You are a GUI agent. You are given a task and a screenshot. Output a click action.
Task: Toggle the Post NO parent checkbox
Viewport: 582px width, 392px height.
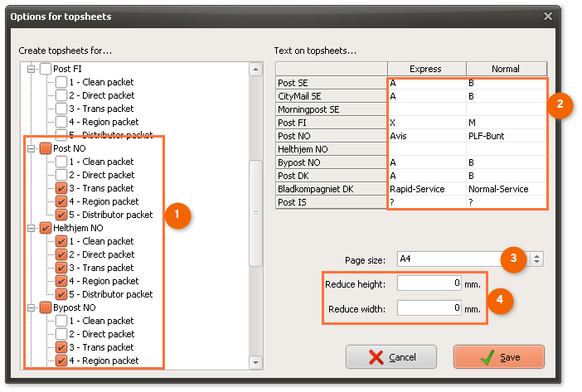[x=46, y=148]
